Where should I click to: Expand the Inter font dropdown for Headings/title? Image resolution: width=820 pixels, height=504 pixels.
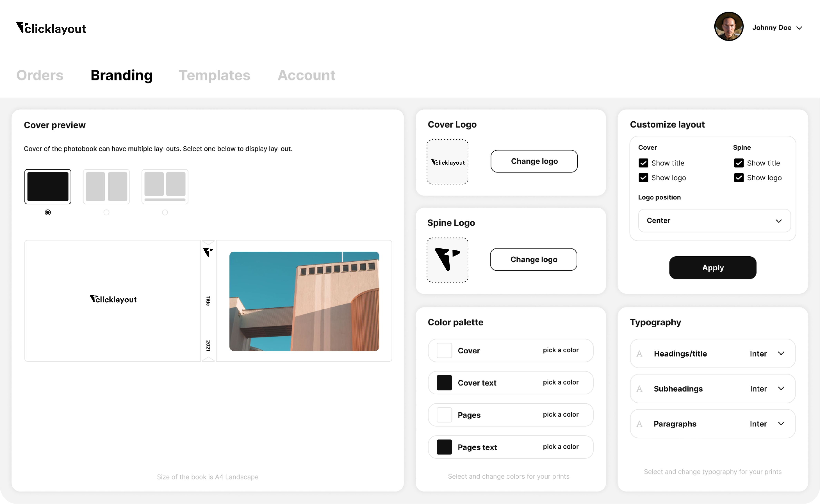tap(782, 354)
